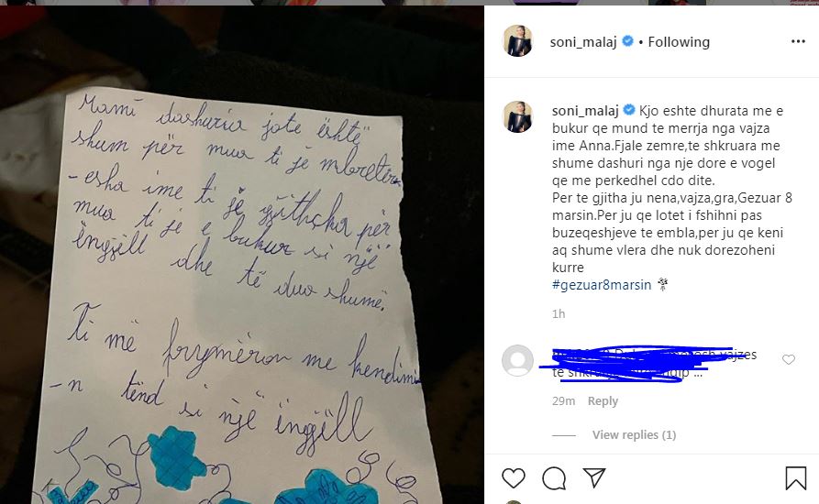Viewport: 819px width, 504px height.
Task: Open soni_malaj avatar next to caption
Action: [x=517, y=117]
